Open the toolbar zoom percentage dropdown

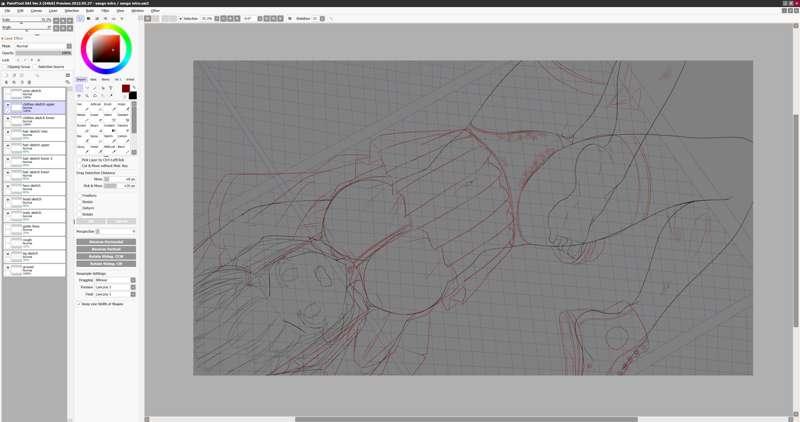point(217,18)
